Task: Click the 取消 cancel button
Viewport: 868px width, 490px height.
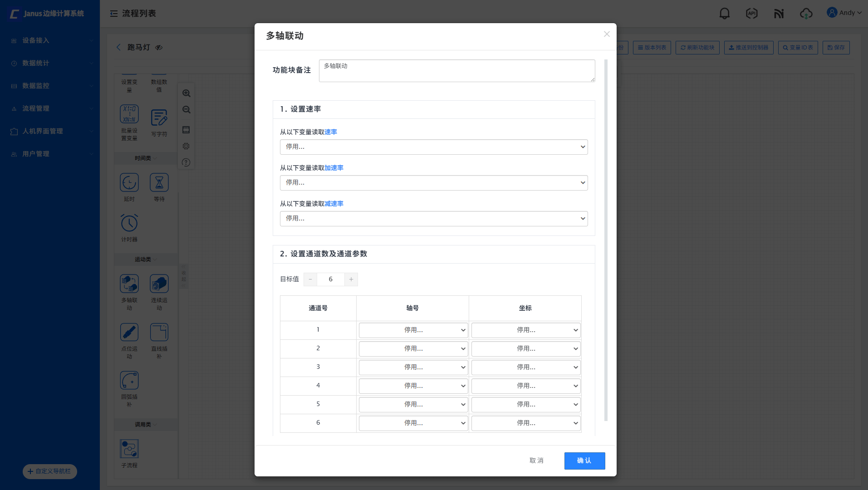Action: coord(536,461)
